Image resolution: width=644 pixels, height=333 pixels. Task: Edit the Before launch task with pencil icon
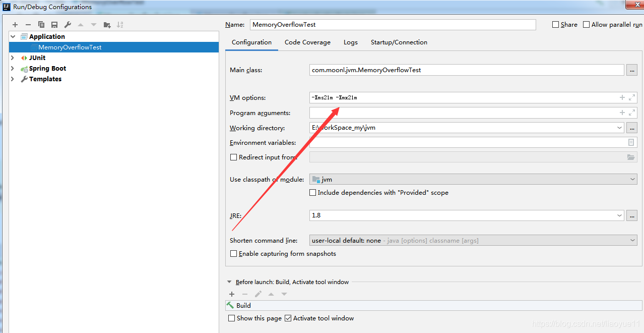tap(258, 294)
